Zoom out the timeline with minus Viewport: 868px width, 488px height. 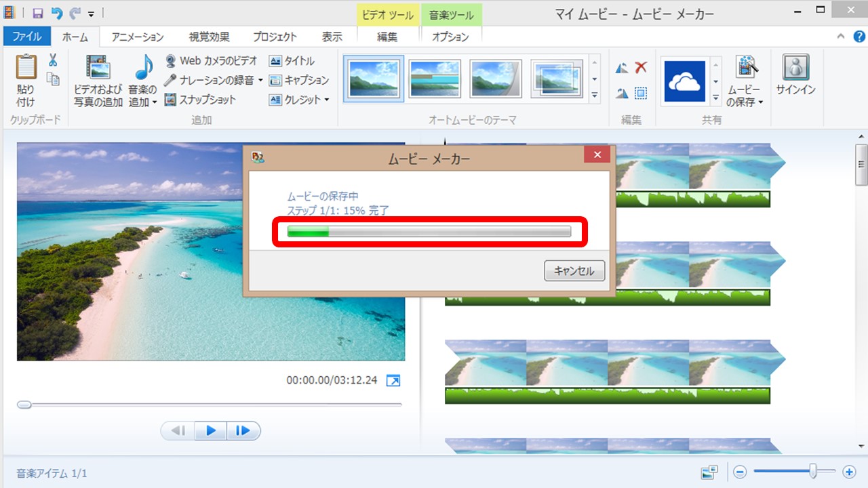[740, 472]
